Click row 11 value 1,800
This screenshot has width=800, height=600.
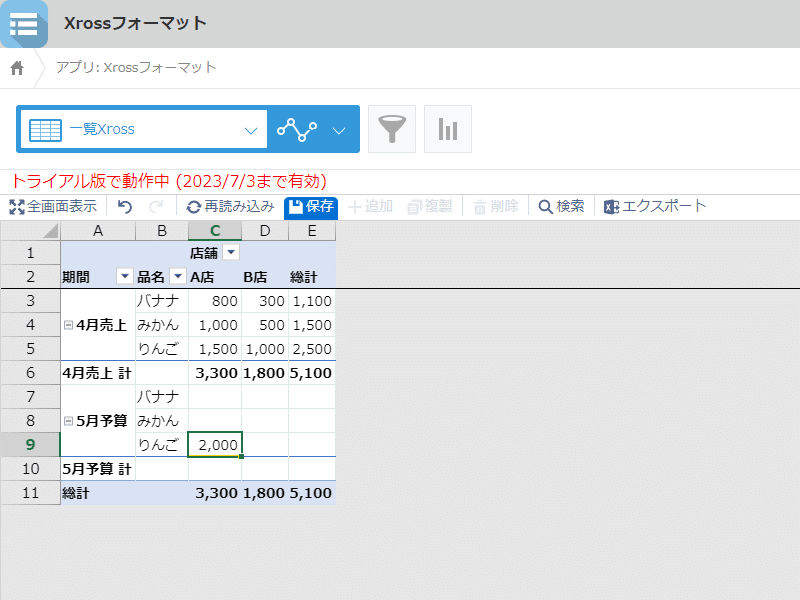pos(265,493)
